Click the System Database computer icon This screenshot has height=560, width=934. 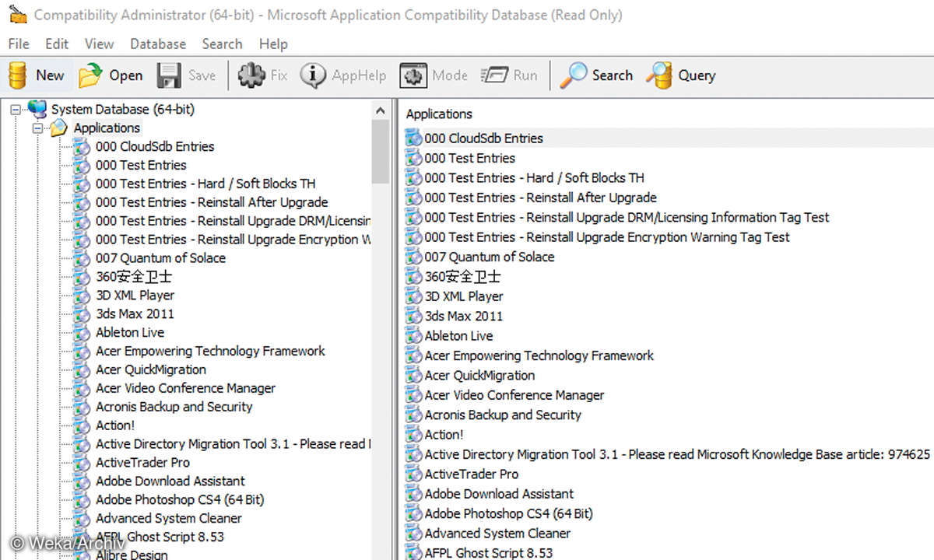[37, 109]
